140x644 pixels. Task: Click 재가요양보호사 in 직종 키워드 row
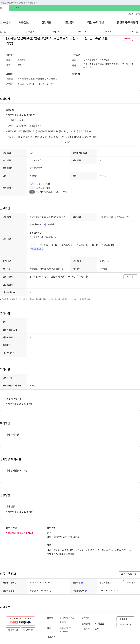[36, 168]
